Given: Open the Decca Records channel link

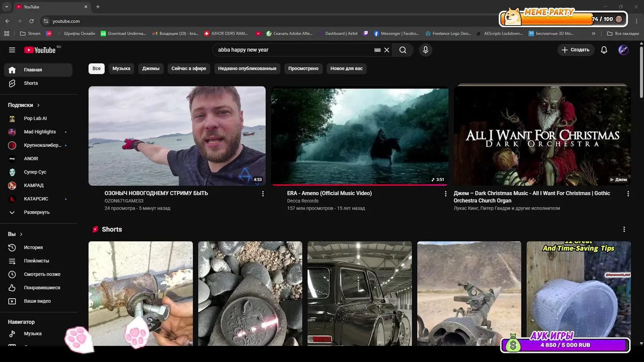Looking at the screenshot, I should pos(303,201).
